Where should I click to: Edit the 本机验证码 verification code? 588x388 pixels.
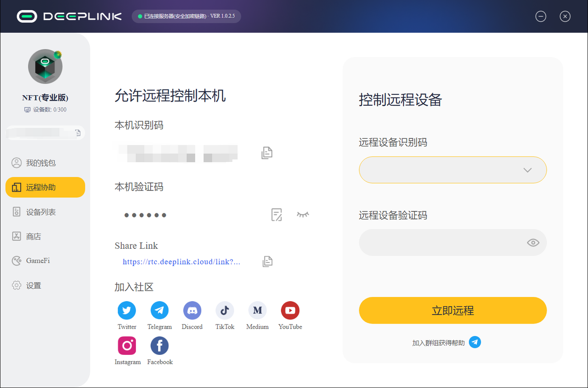pos(276,215)
